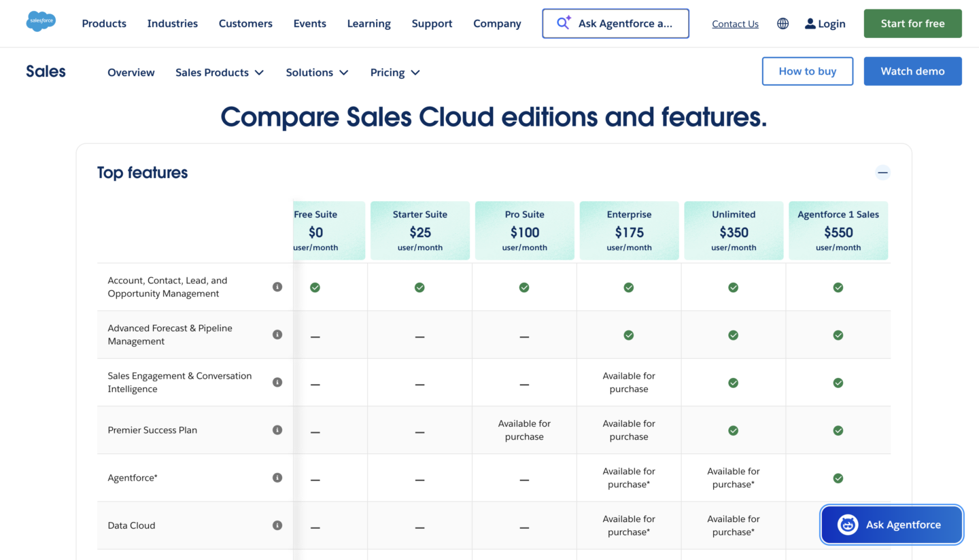Click Agentforce 1 Sales checkmark for Agentforce* row
This screenshot has height=560, width=979.
838,478
